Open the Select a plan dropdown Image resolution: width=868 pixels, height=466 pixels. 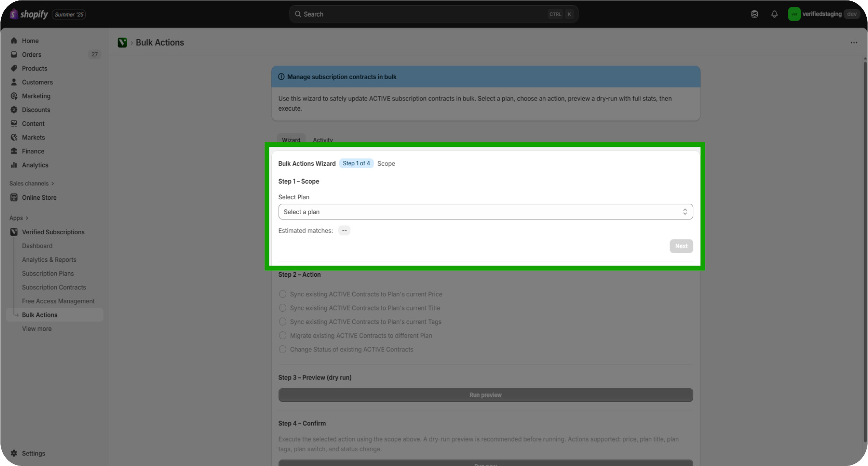click(486, 212)
